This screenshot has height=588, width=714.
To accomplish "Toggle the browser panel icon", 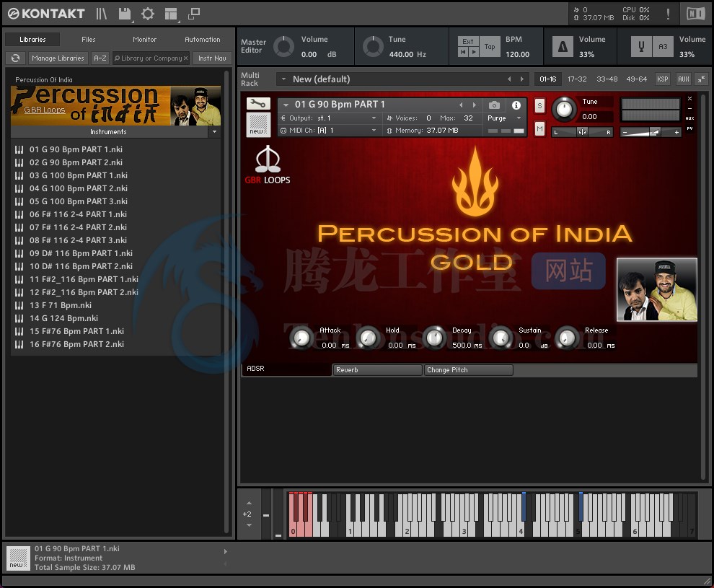I will click(x=101, y=14).
